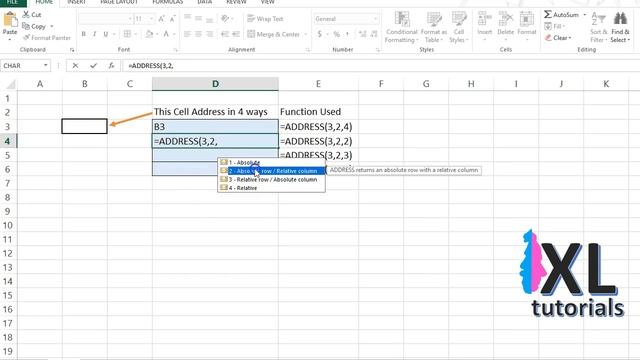Choose '1 - Absolute' from autocomplete list
The height and width of the screenshot is (360, 640).
click(x=271, y=162)
